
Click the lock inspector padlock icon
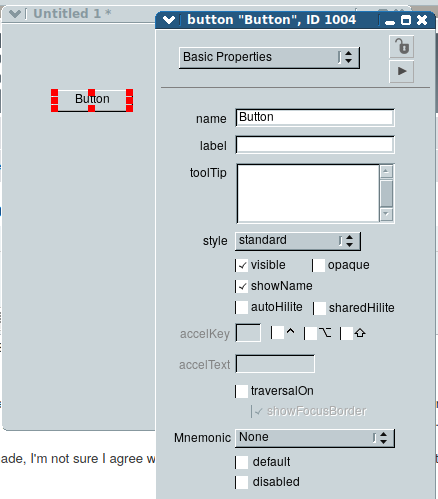point(402,47)
